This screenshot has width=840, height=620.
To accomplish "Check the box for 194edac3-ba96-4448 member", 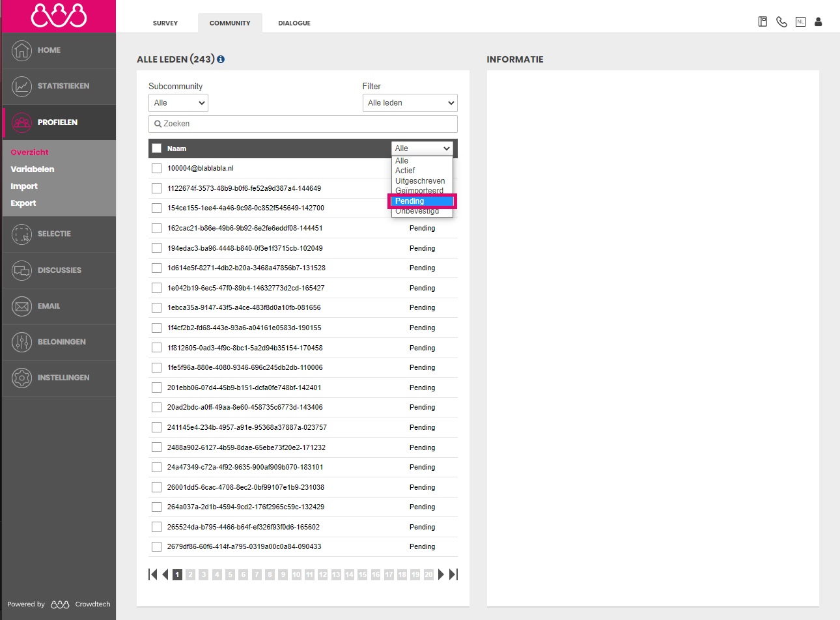I will (156, 248).
